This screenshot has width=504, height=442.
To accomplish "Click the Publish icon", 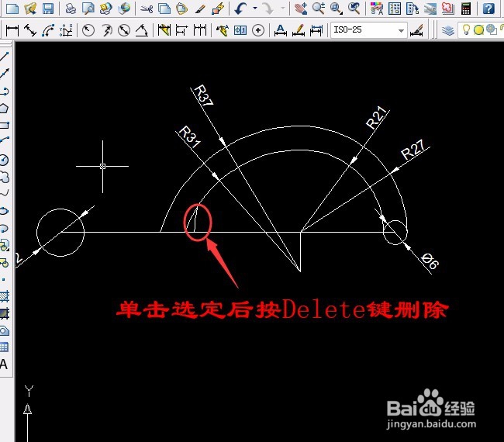I will pyautogui.click(x=105, y=9).
